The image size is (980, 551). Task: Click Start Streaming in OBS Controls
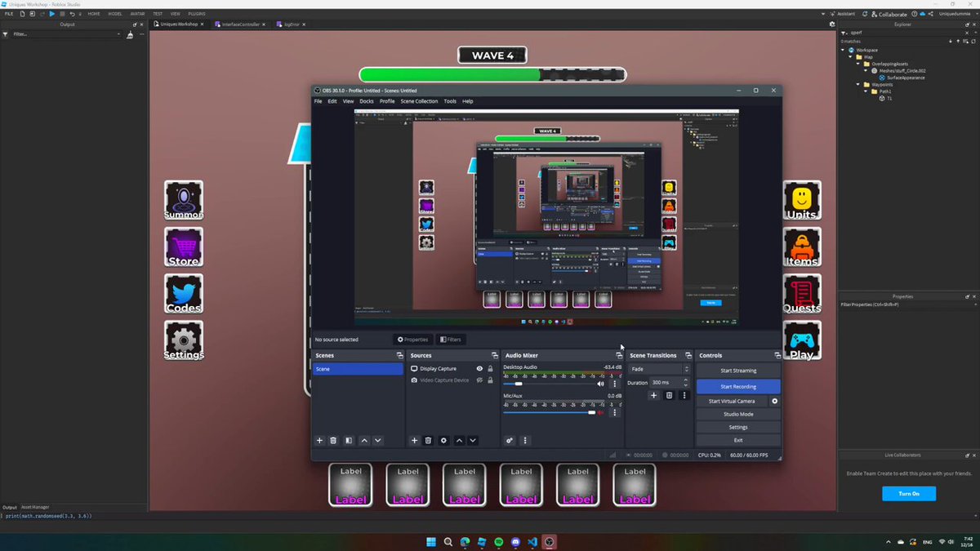pos(738,371)
